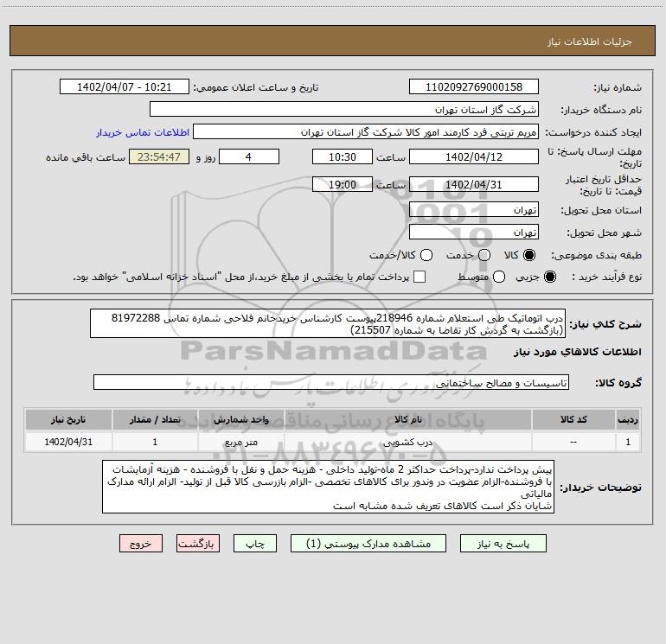Choose the متوسط purchase type radio
666x644 pixels.
click(499, 277)
